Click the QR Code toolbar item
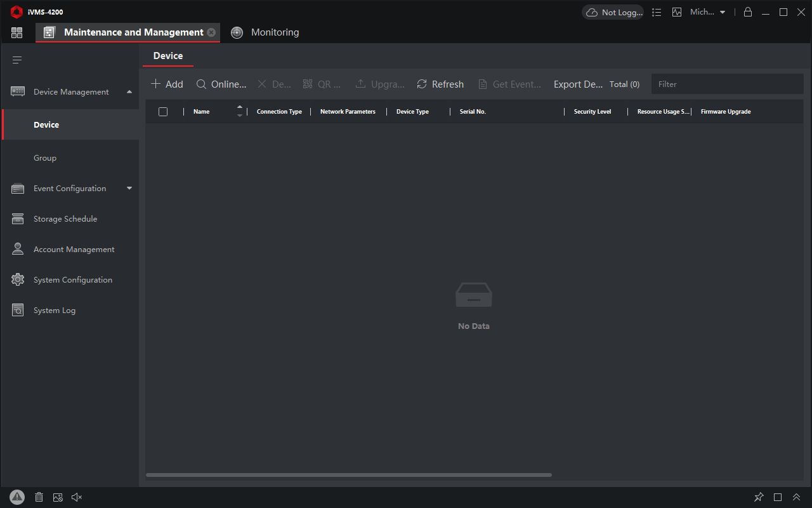This screenshot has height=508, width=812. tap(322, 84)
